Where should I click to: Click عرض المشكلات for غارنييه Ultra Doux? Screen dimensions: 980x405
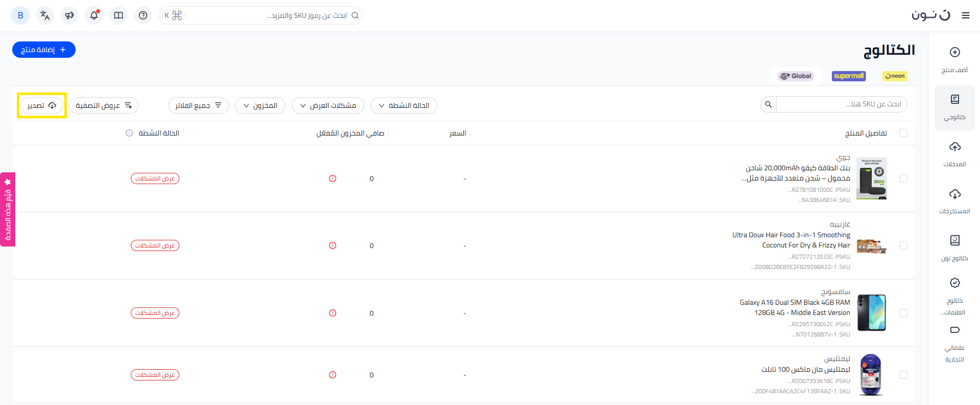155,245
